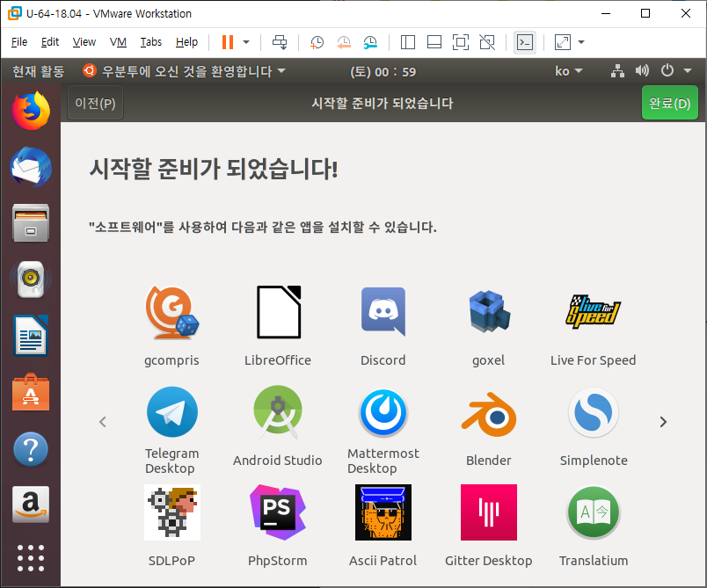Screen dimensions: 707x588
Task: Expand the power options dropdown arrow
Action: [x=246, y=42]
